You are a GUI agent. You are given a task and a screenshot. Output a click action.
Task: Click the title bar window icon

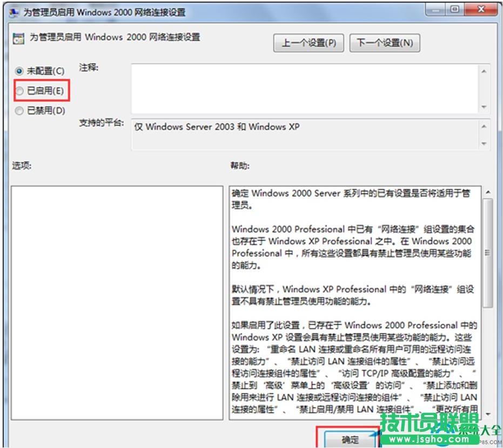(x=14, y=12)
